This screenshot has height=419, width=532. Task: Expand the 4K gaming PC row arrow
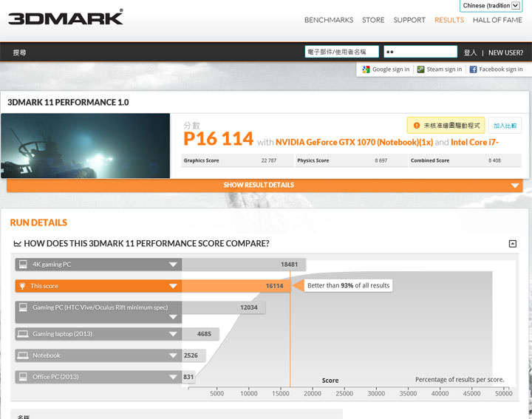click(173, 265)
